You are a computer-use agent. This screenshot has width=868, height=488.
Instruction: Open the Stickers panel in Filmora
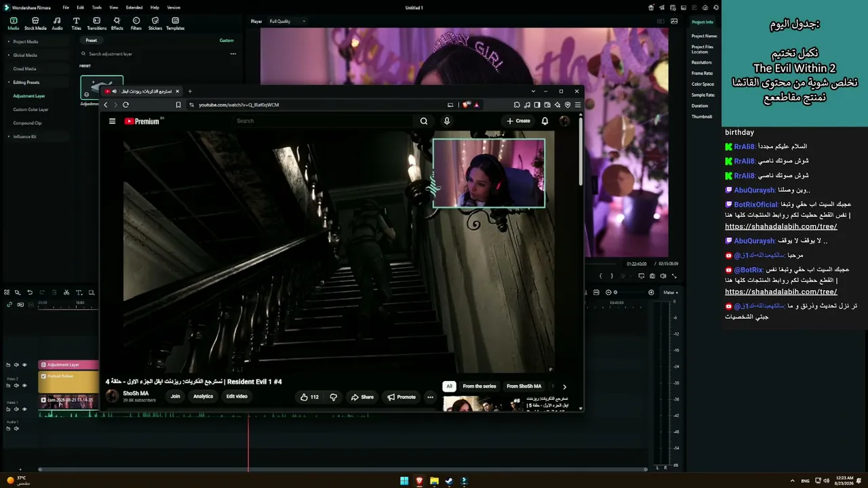pos(155,24)
